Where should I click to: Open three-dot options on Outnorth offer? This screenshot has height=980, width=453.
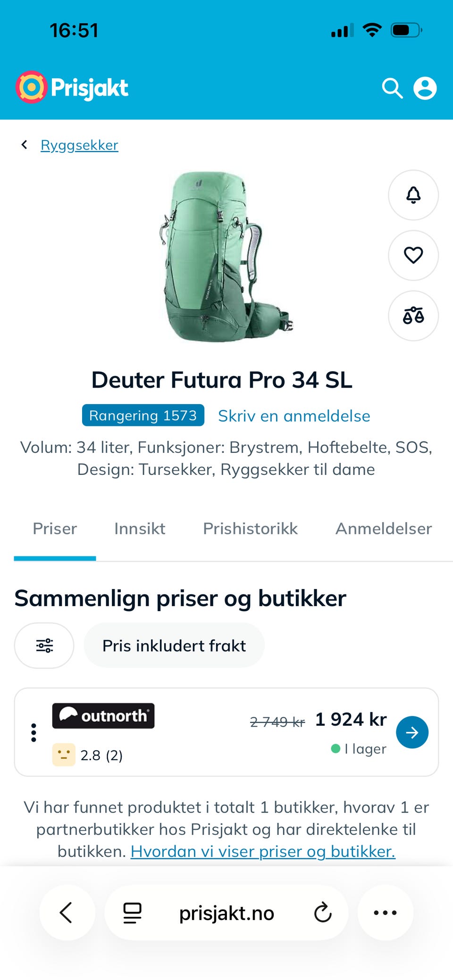coord(34,732)
